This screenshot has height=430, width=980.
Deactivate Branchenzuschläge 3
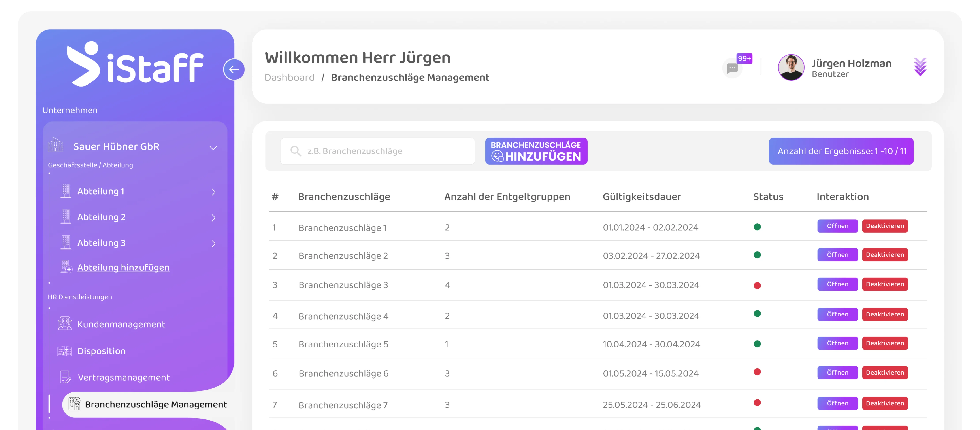pyautogui.click(x=884, y=284)
